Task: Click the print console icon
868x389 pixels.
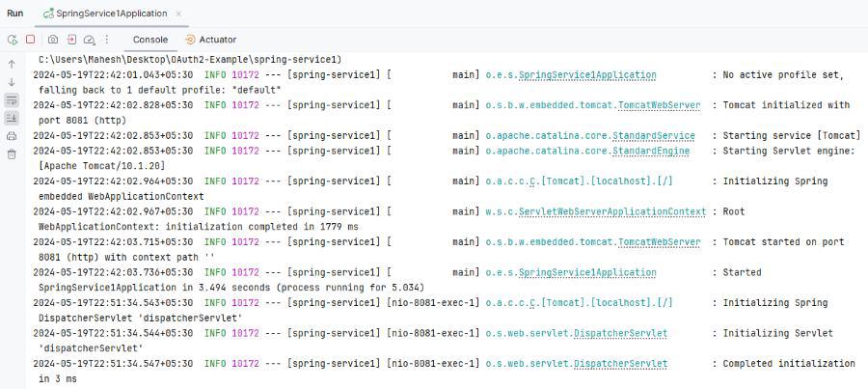Action: tap(12, 136)
